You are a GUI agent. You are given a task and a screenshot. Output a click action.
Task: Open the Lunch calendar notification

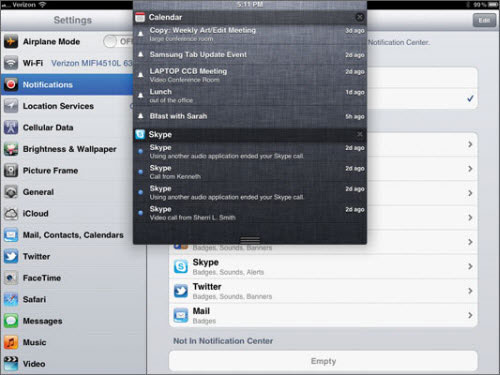click(x=250, y=96)
